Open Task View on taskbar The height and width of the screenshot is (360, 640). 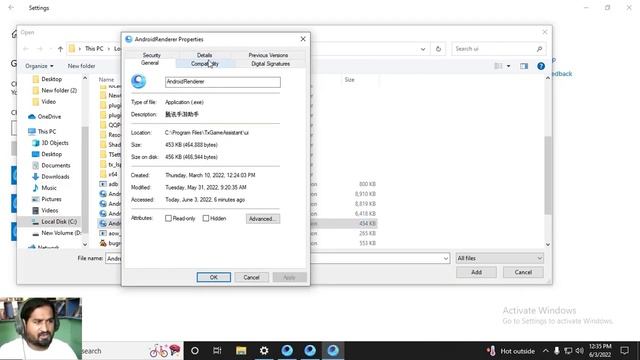217,351
